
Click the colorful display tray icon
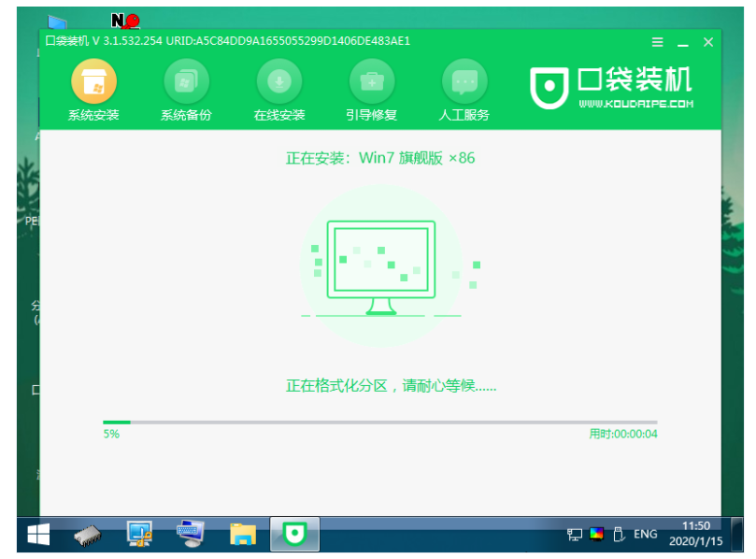[x=596, y=534]
